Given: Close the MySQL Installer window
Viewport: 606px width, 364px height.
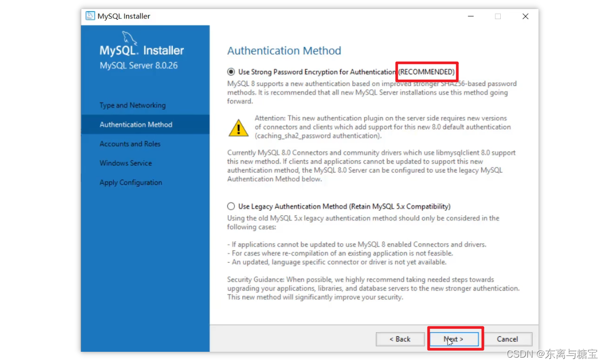Looking at the screenshot, I should coord(525,16).
